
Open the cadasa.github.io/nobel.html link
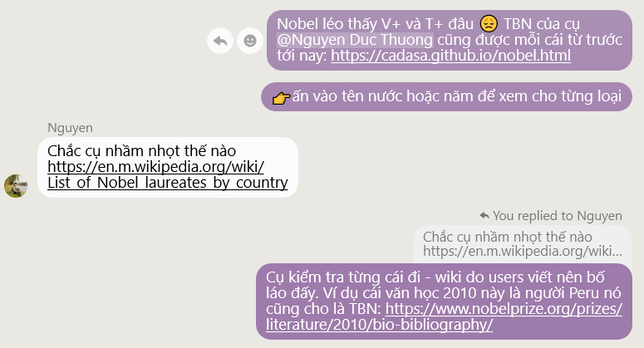(x=450, y=56)
